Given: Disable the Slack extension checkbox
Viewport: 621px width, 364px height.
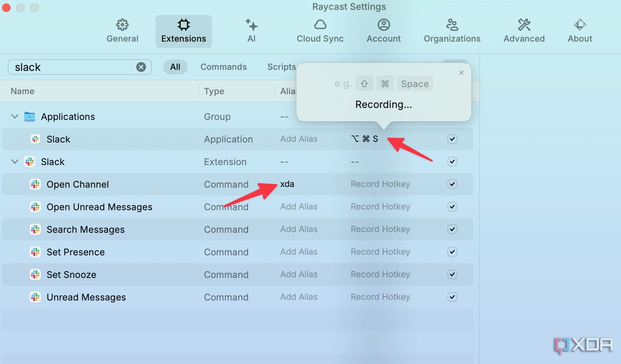Looking at the screenshot, I should pyautogui.click(x=452, y=162).
